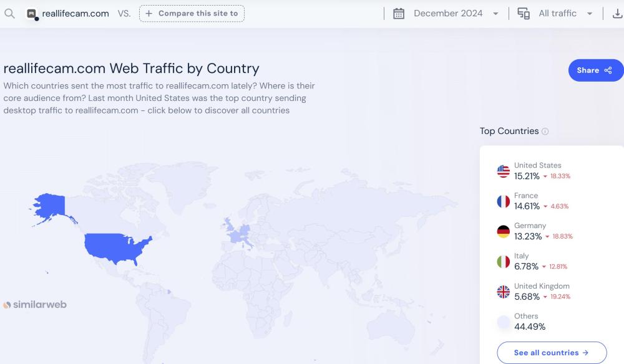Viewport: 624px width, 364px height.
Task: Click the All traffic devices icon
Action: [x=524, y=14]
